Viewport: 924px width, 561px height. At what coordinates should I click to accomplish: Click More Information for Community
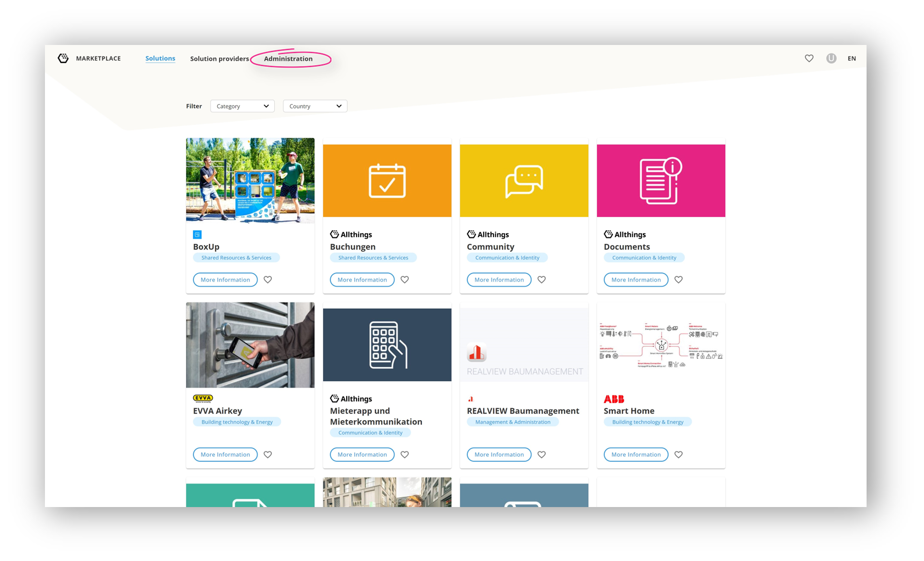pyautogui.click(x=499, y=280)
